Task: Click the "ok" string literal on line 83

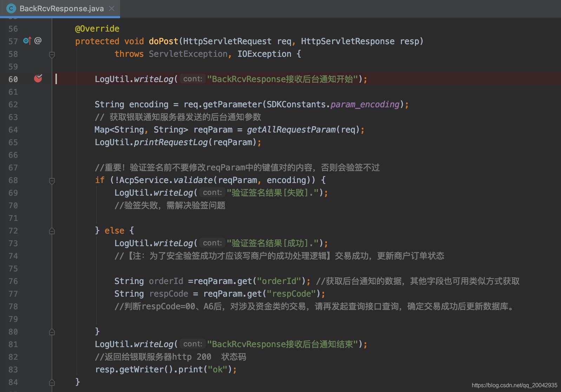Action: click(x=218, y=370)
